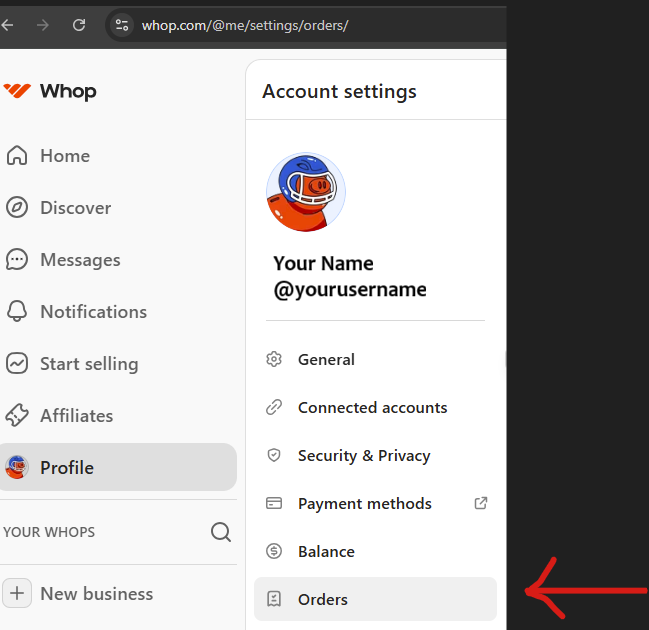Click the plus icon for New business

pyautogui.click(x=19, y=593)
